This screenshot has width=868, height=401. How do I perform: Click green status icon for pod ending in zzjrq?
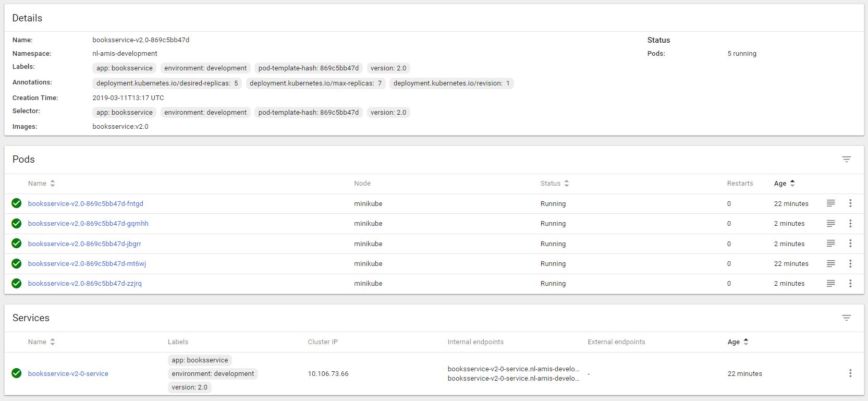[17, 284]
